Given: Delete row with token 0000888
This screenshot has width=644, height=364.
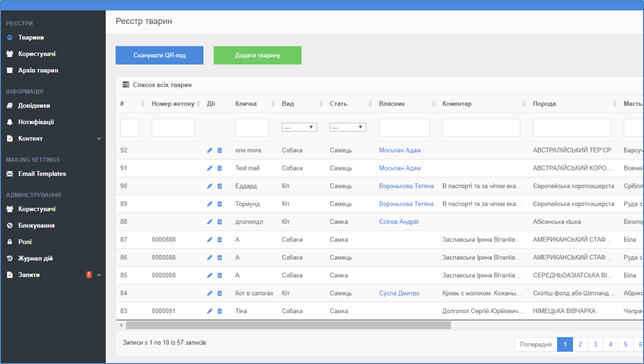Looking at the screenshot, I should pyautogui.click(x=220, y=240).
